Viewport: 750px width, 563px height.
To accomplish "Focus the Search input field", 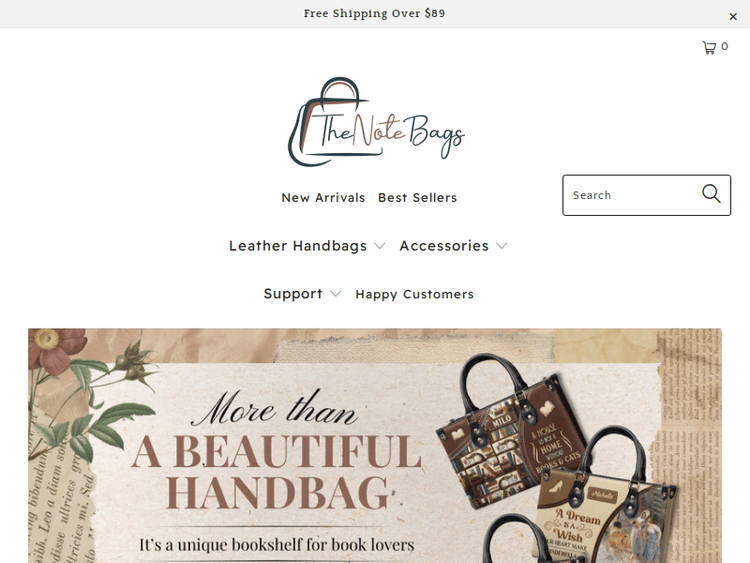I will (x=631, y=195).
